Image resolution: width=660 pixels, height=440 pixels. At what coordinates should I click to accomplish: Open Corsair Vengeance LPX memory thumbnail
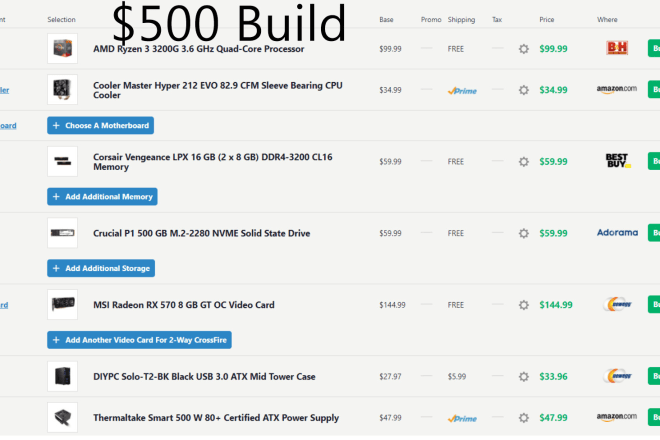tap(62, 161)
